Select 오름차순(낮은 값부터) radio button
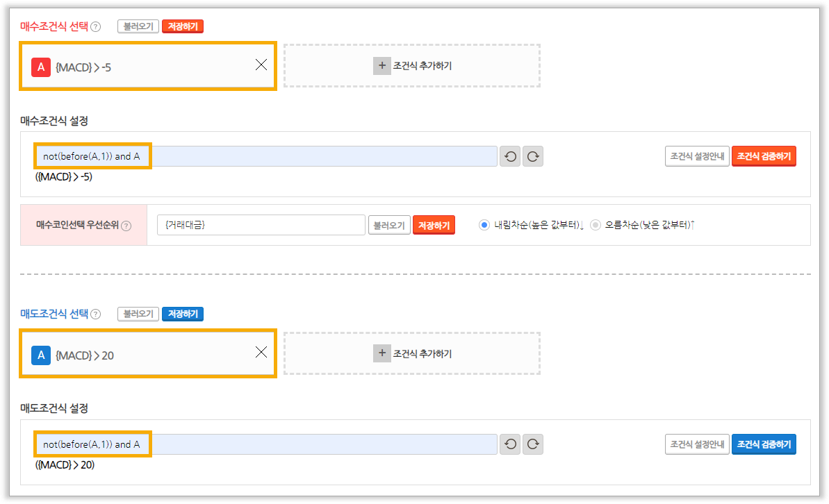 click(x=596, y=225)
